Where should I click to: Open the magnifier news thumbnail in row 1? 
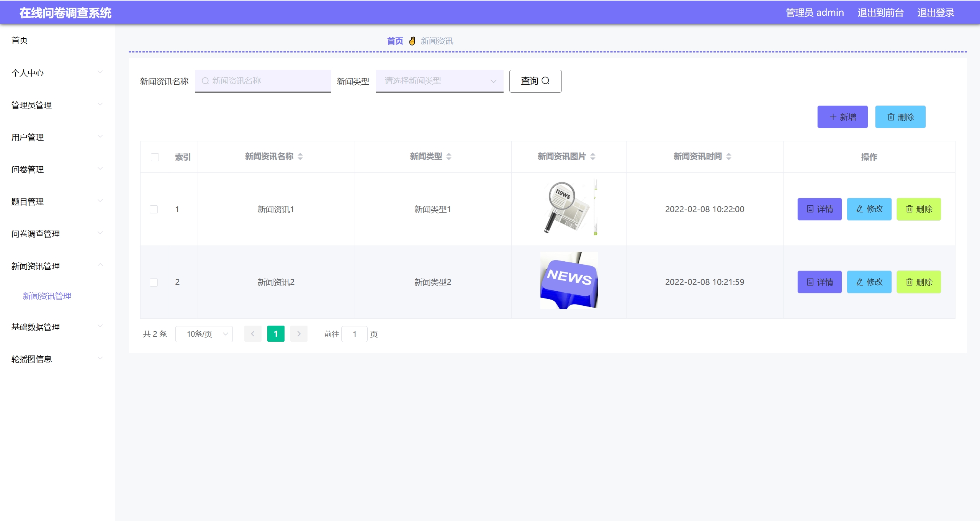569,207
